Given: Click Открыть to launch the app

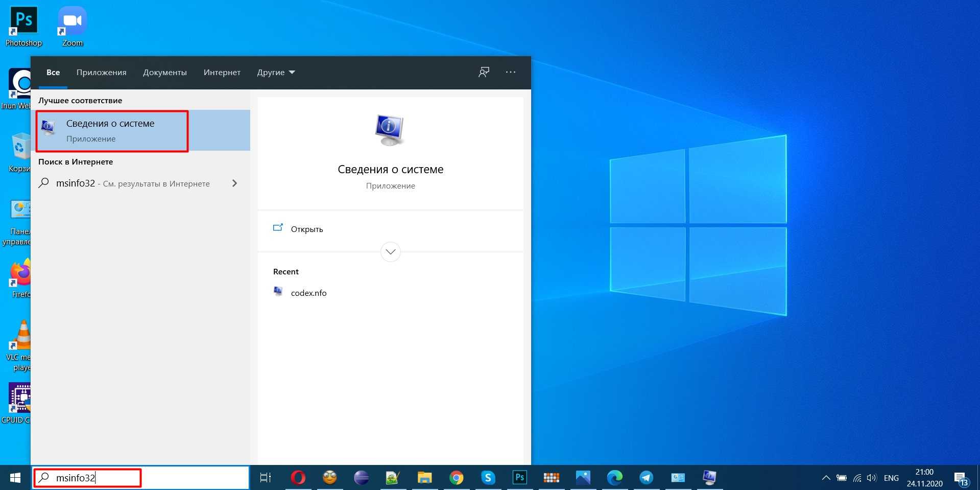Looking at the screenshot, I should (306, 229).
